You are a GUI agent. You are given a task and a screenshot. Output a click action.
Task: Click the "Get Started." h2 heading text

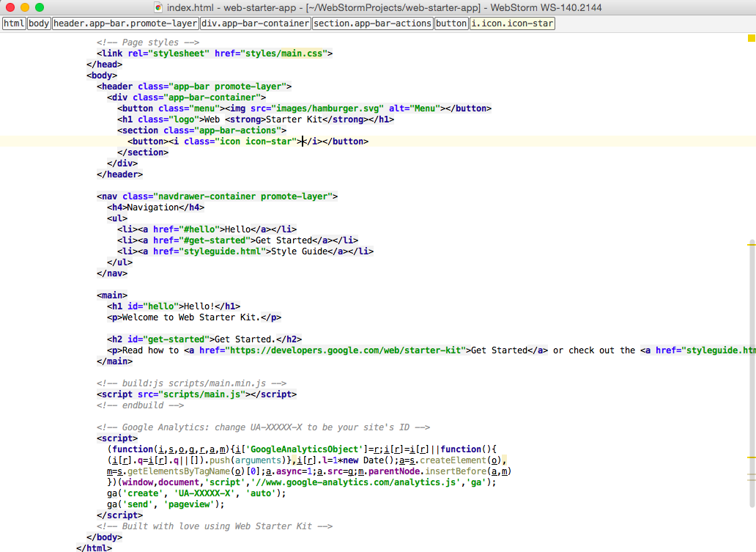[x=245, y=339]
